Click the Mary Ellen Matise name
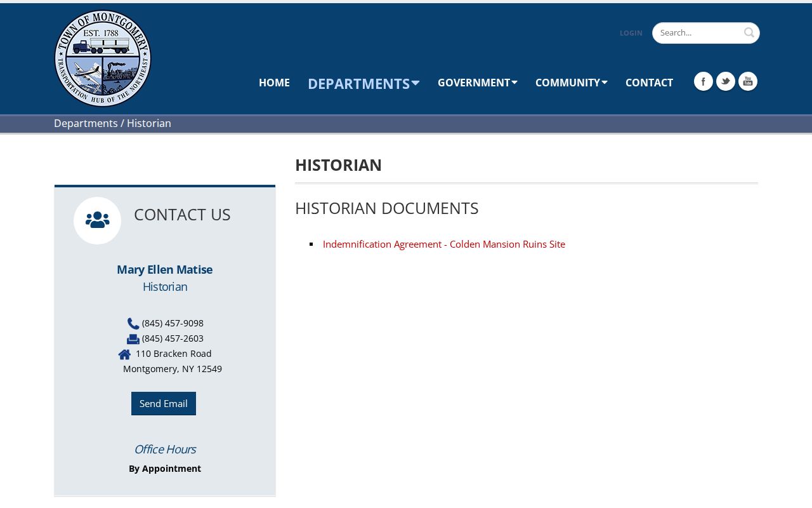 [165, 269]
